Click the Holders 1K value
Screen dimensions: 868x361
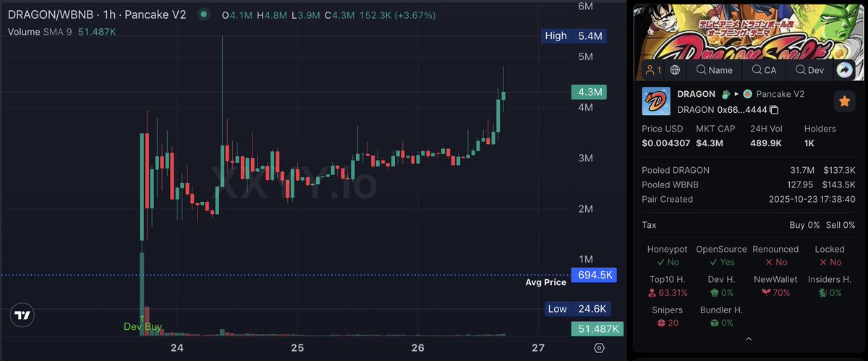point(811,143)
